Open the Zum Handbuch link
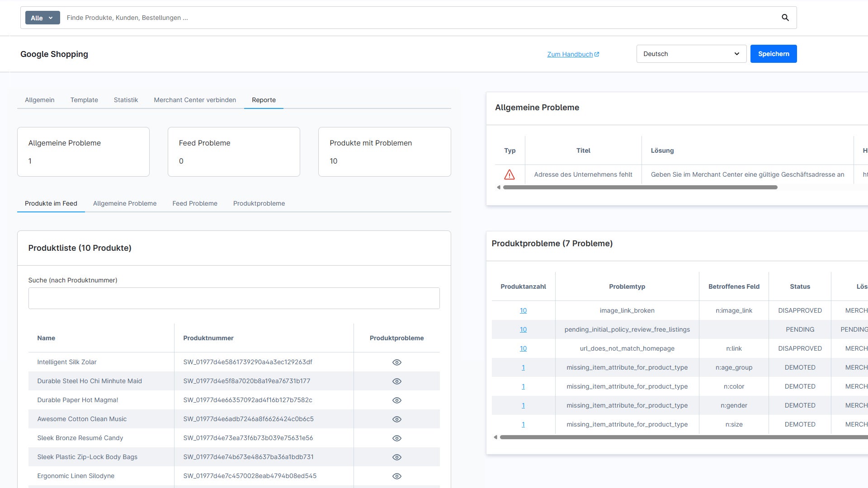868x488 pixels. click(573, 54)
